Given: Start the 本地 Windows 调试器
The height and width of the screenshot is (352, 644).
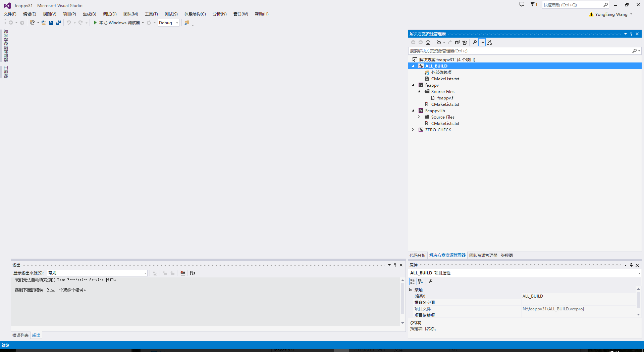Looking at the screenshot, I should pyautogui.click(x=116, y=23).
